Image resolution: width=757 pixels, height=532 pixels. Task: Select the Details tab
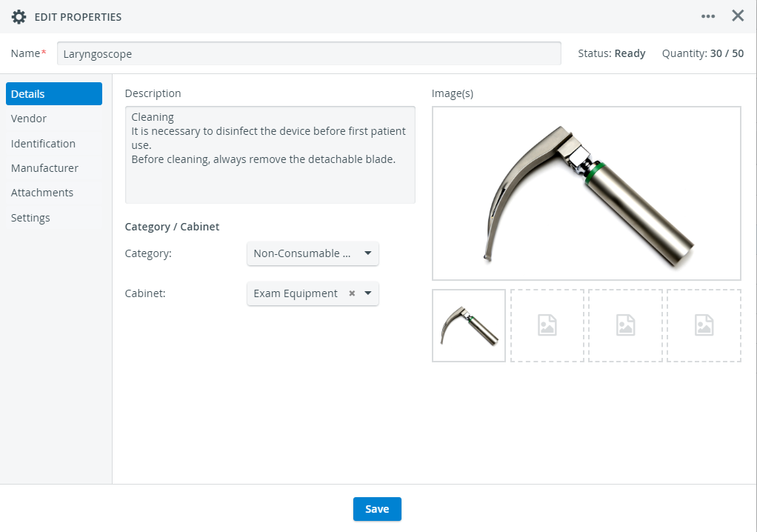tap(53, 93)
